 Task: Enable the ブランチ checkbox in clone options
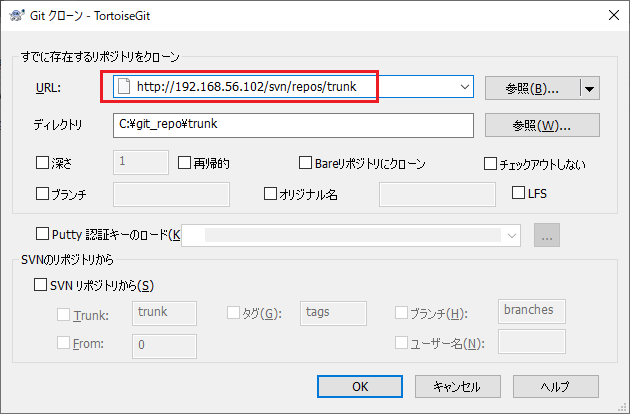(x=42, y=193)
